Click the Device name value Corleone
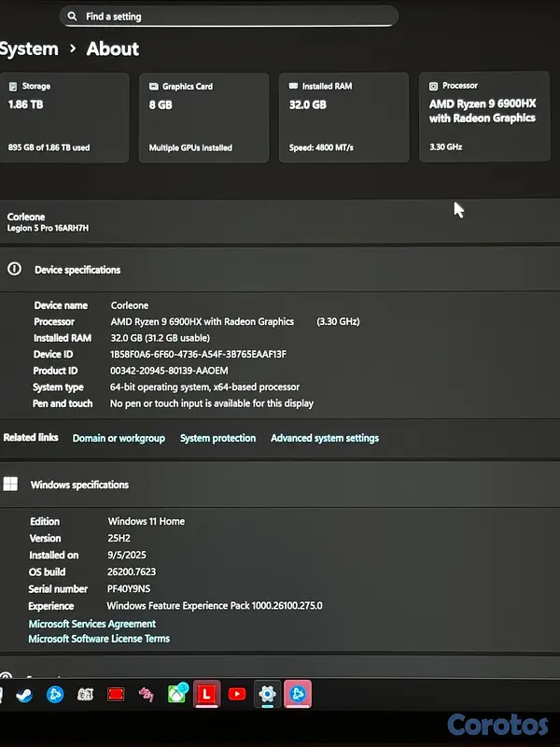The width and height of the screenshot is (560, 747). pyautogui.click(x=130, y=305)
